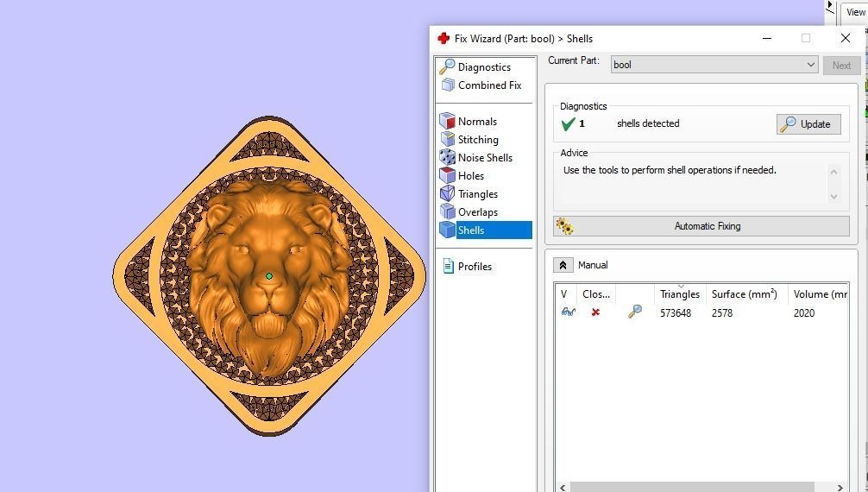Click the green shells detected checkmark
The image size is (868, 492).
(568, 124)
